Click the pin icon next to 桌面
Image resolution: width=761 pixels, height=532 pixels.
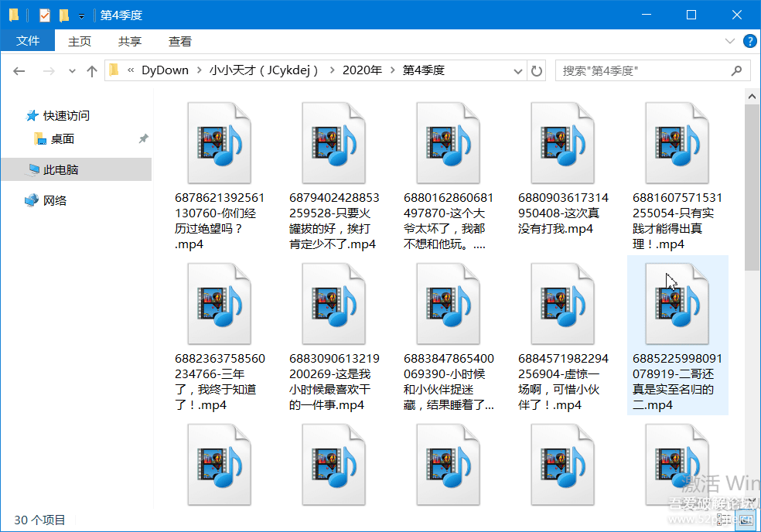[x=143, y=139]
